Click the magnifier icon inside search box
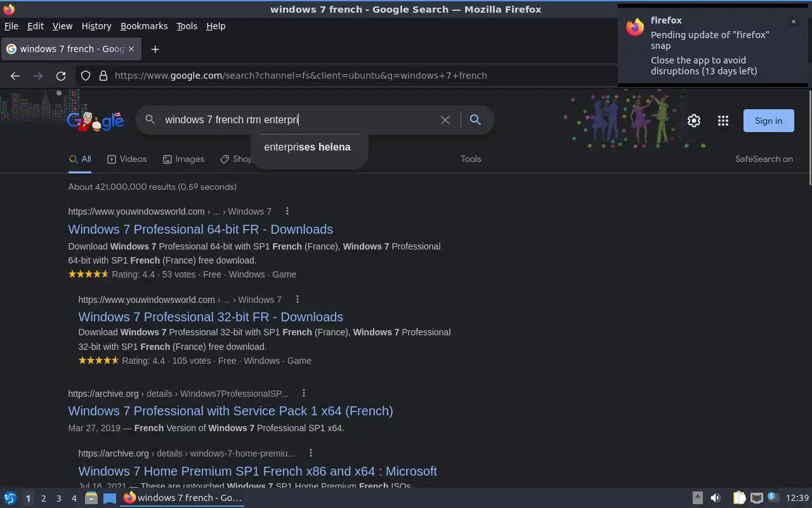Viewport: 812px width, 508px height. pos(150,119)
